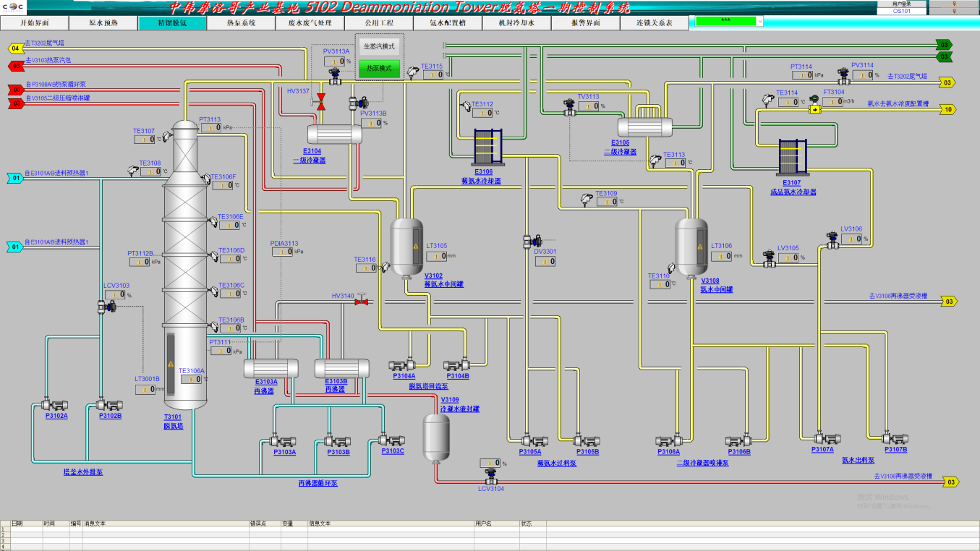Viewport: 980px width, 551px height.
Task: Click the level bar inside T3101 tower
Action: [x=171, y=364]
